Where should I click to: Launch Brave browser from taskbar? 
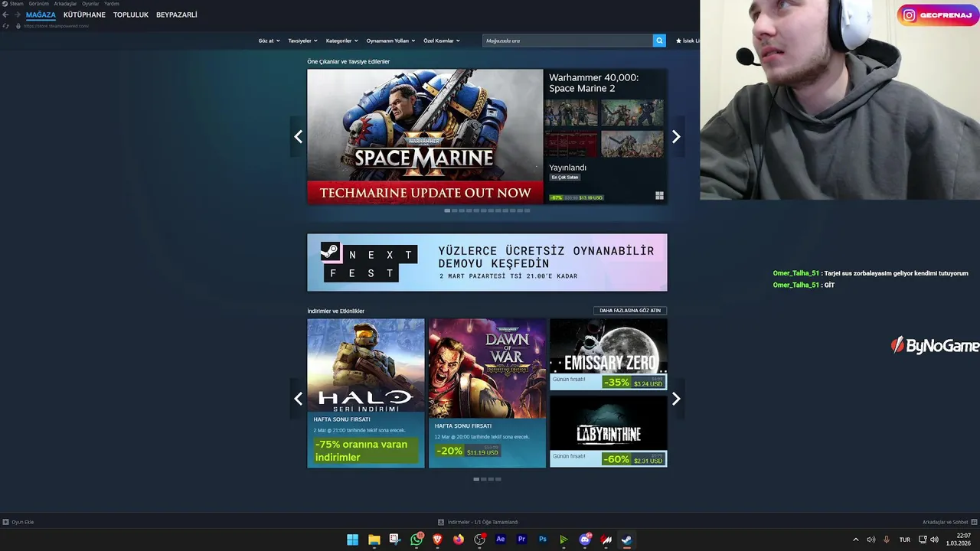(x=437, y=540)
